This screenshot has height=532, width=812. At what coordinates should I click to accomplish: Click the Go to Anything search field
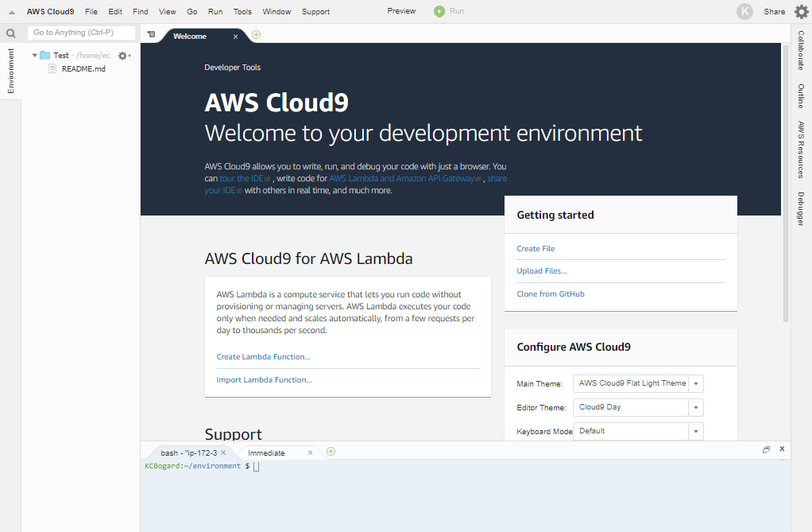81,33
